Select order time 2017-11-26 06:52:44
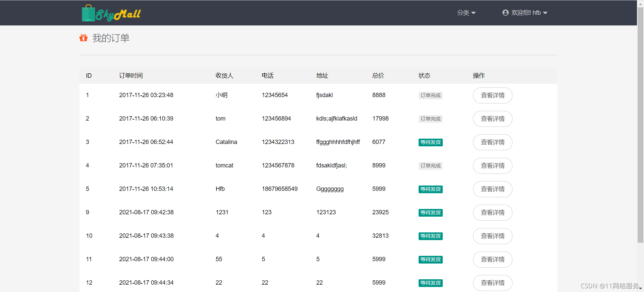The height and width of the screenshot is (292, 644). click(x=146, y=142)
